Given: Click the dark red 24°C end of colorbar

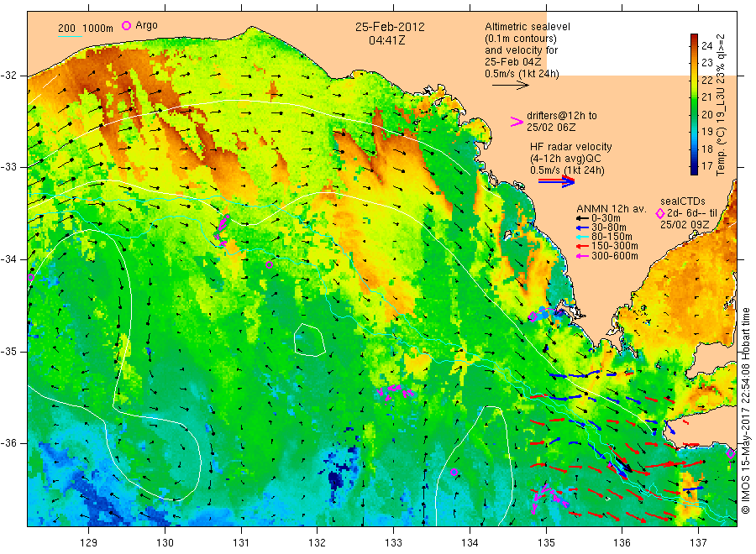Looking at the screenshot, I should click(x=694, y=37).
